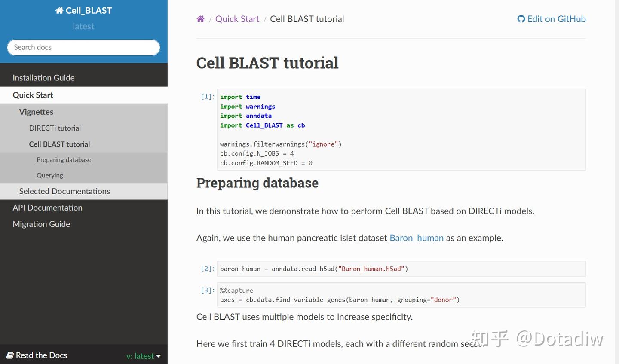Open the DIRECTi tutorial page
Viewport: 619px width, 364px height.
pyautogui.click(x=55, y=128)
